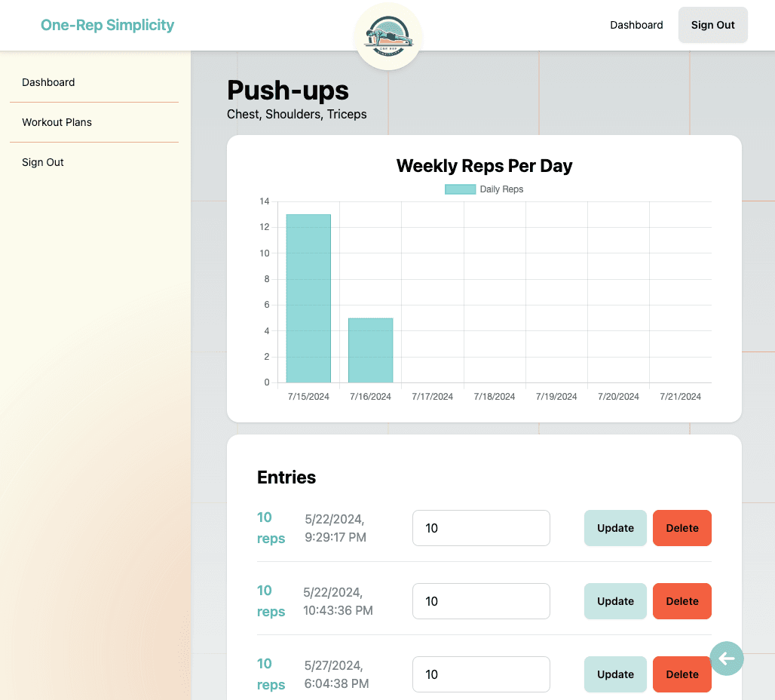
Task: Delete the 10:43:36 PM entry
Action: (x=682, y=601)
